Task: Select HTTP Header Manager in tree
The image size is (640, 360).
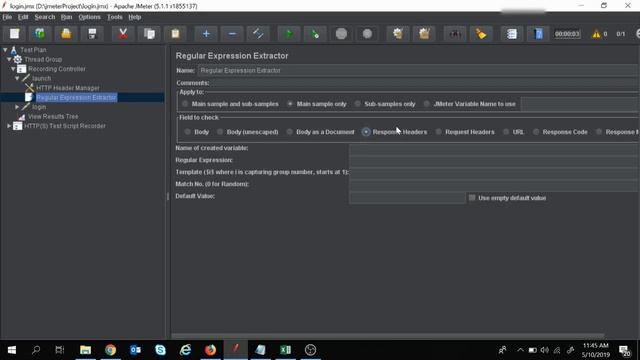Action: tap(68, 88)
